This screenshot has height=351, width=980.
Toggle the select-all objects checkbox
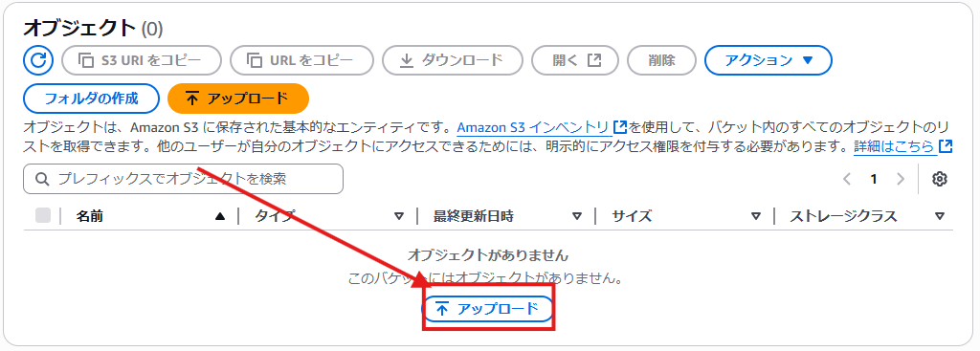[x=43, y=216]
